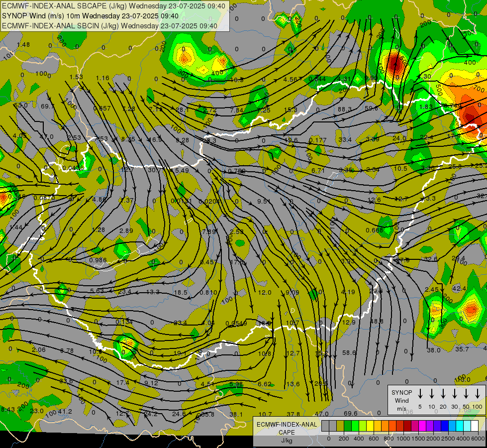
Task: Click the 'SYNOP Wind m/s' legend label
Action: click(401, 400)
